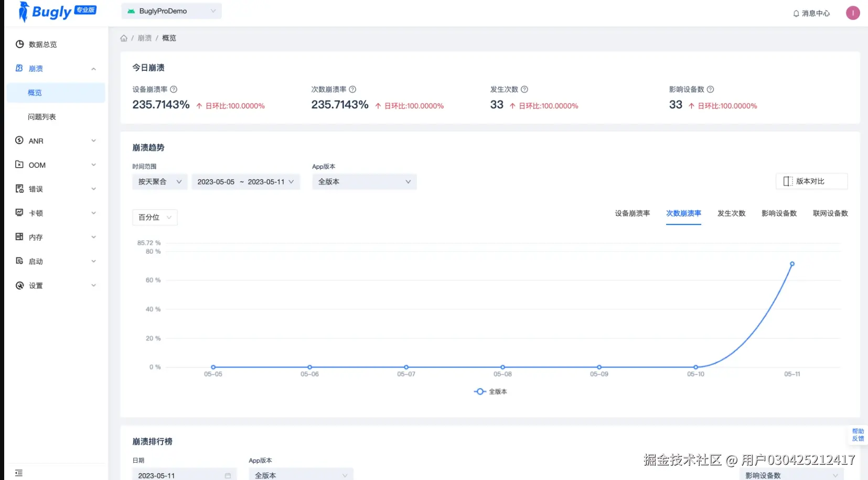Click the 设置 settings icon in sidebar
Image resolution: width=868 pixels, height=480 pixels.
click(19, 285)
